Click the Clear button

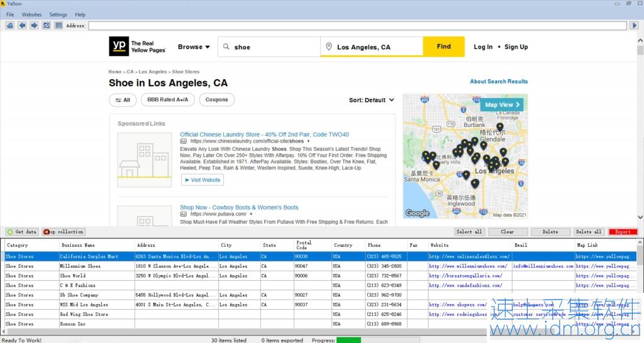508,232
